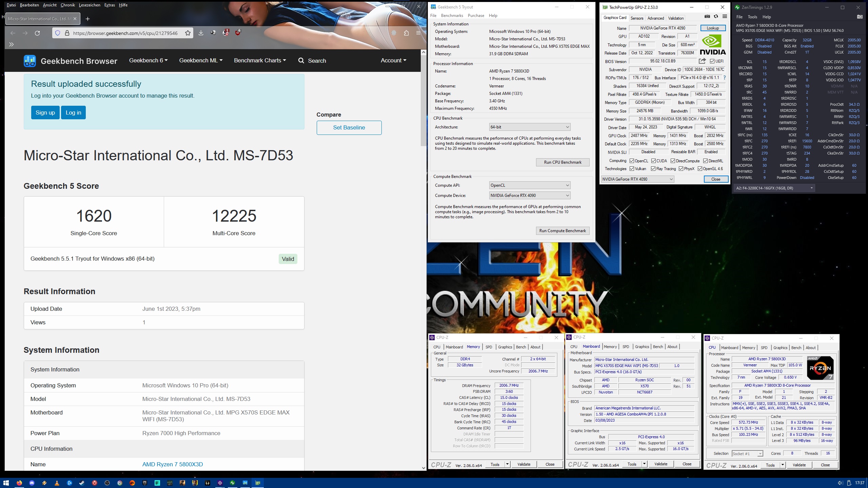The height and width of the screenshot is (488, 868).
Task: Click the bus interface question mark in GPU-Z
Action: tap(725, 78)
